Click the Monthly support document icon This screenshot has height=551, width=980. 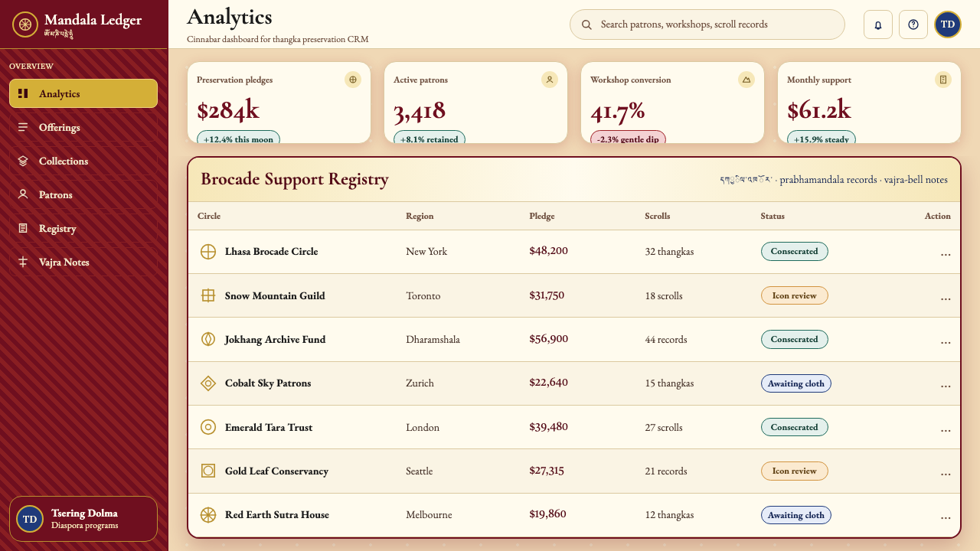pos(943,80)
